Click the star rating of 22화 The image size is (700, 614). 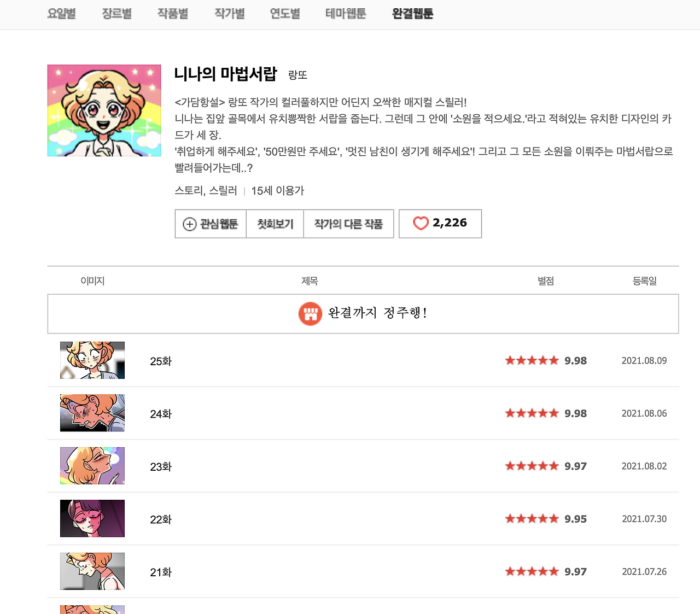(532, 519)
